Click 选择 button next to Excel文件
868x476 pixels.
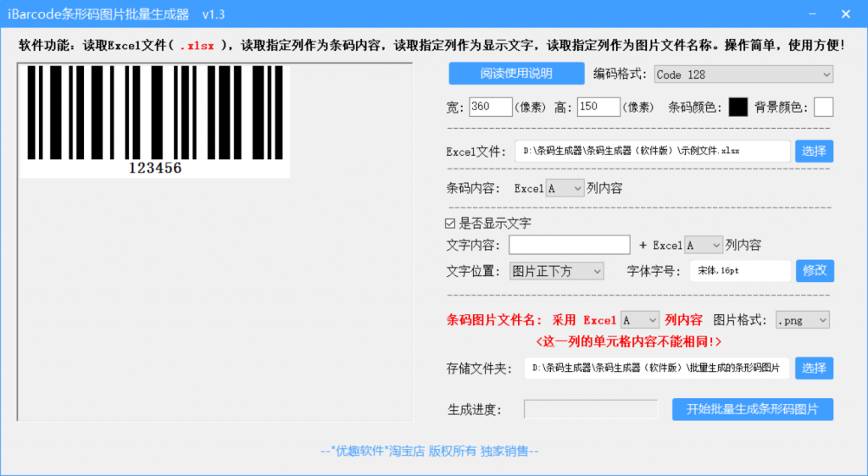(814, 151)
